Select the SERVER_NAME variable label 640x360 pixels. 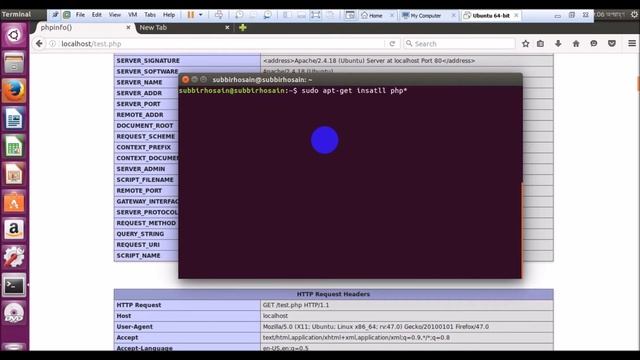coord(139,82)
